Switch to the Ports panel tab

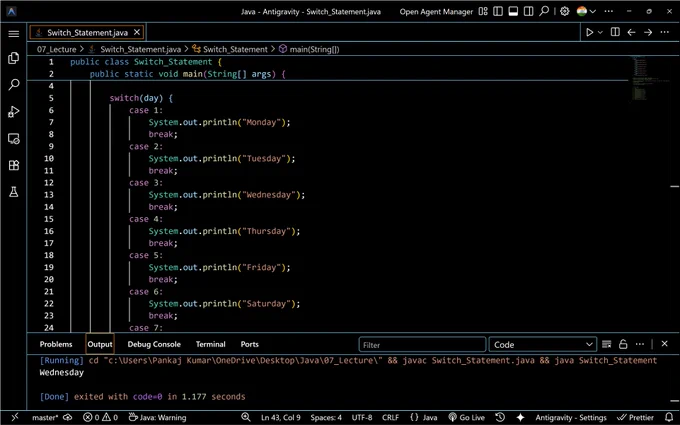(x=249, y=344)
